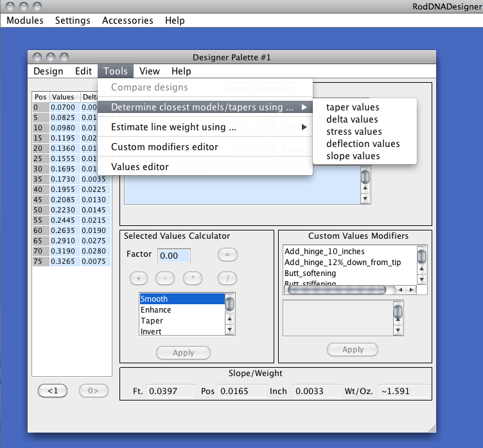The height and width of the screenshot is (448, 483).
Task: Click the window resize grip corner
Action: (432, 428)
